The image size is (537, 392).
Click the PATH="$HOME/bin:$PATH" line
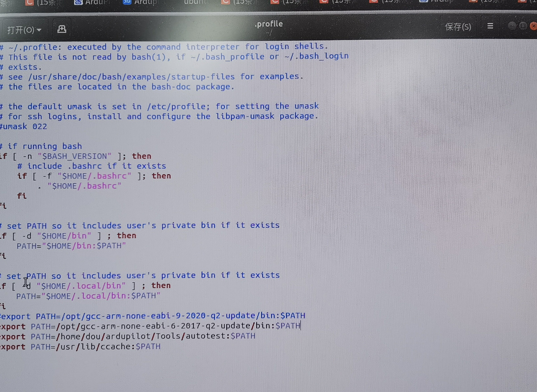[x=71, y=246]
